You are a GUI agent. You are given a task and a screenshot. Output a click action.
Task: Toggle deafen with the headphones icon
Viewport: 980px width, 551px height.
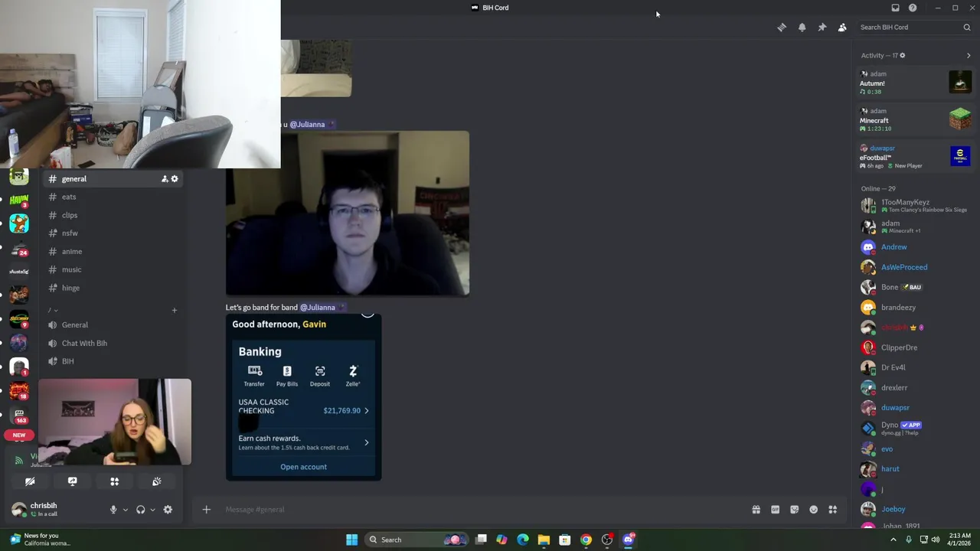coord(140,510)
